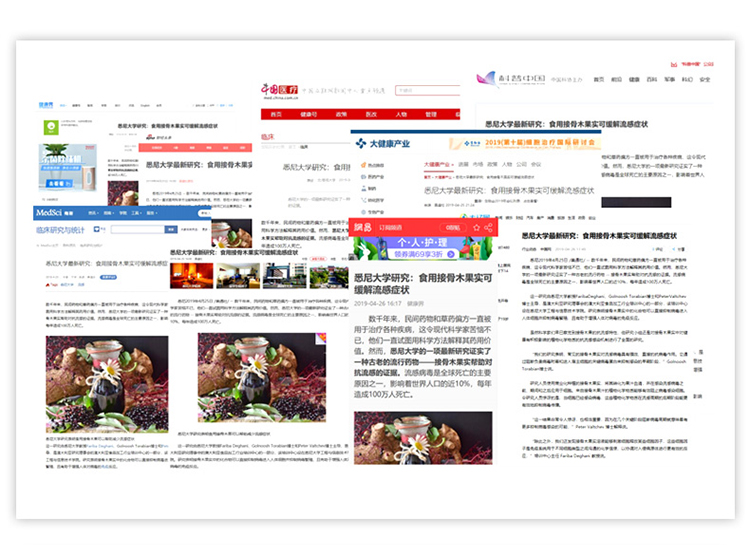Open 首页 tab in red 中国医疗 navbar
Image resolution: width=750 pixels, height=545 pixels.
[x=276, y=114]
